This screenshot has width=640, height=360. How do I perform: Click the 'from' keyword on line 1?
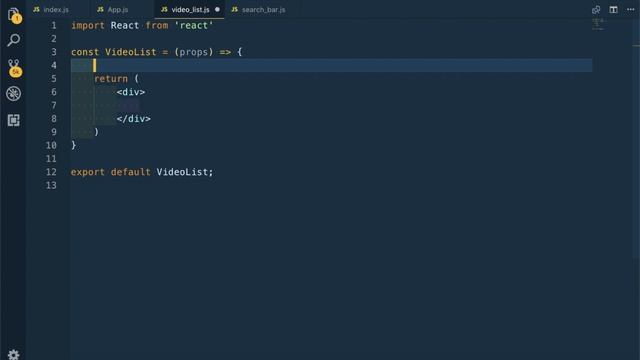tap(157, 25)
